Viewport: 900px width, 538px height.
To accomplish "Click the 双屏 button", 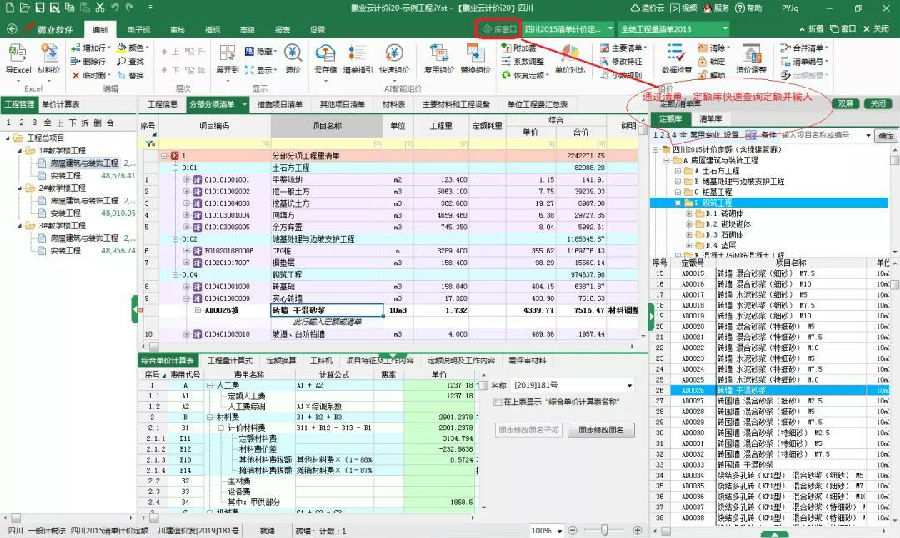I will click(x=846, y=103).
